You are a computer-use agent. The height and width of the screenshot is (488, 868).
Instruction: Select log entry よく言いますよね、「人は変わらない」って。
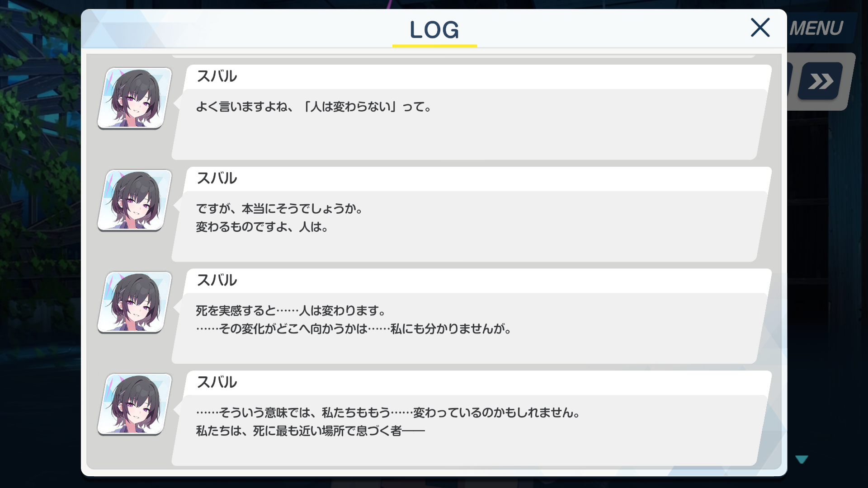point(314,107)
